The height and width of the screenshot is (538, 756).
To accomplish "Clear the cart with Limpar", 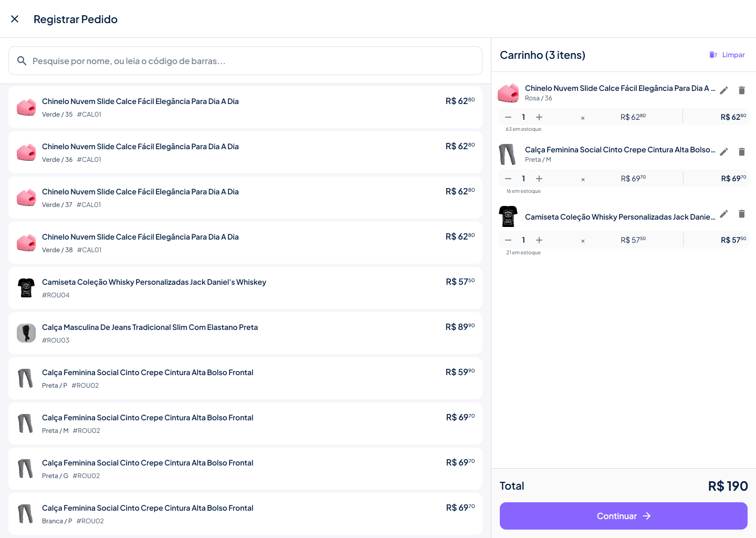I will 727,55.
